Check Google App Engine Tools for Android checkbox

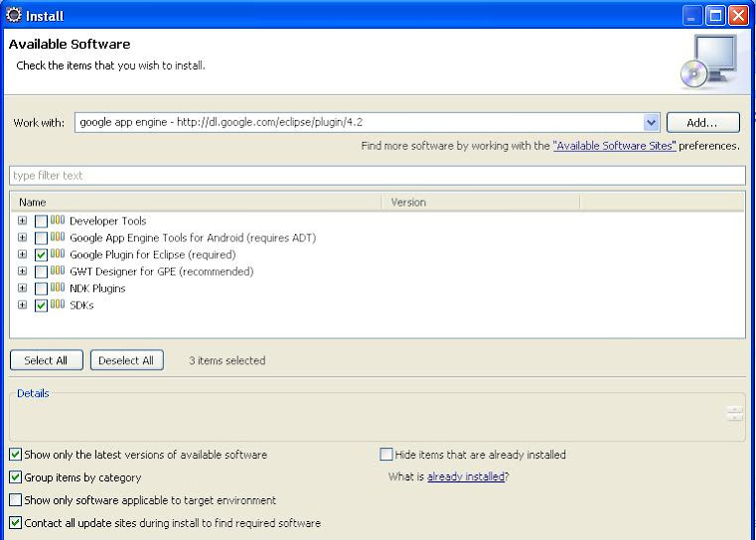click(x=41, y=238)
